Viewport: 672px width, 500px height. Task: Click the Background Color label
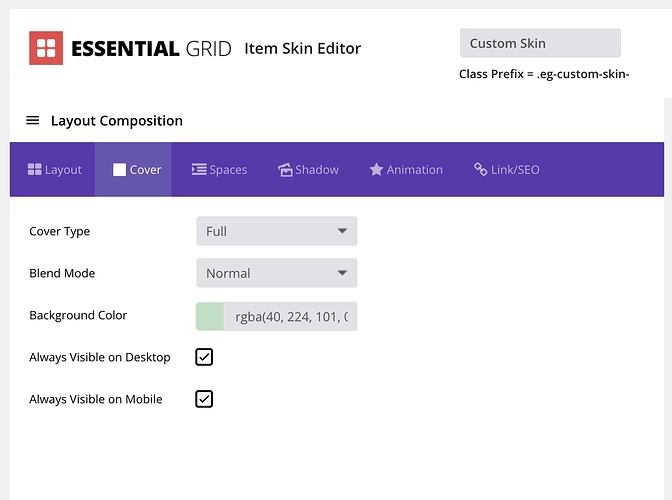[x=78, y=315]
